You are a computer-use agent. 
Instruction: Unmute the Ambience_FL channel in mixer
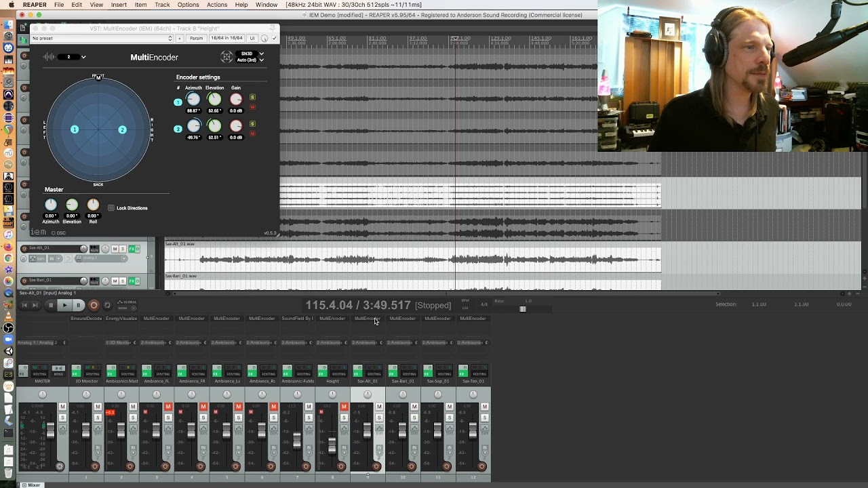tap(168, 407)
